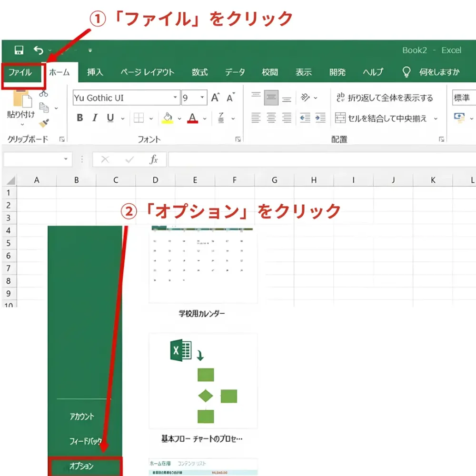Expand the 貼り付け paste options arrow
Viewport: 476px width, 476px height.
(22, 124)
